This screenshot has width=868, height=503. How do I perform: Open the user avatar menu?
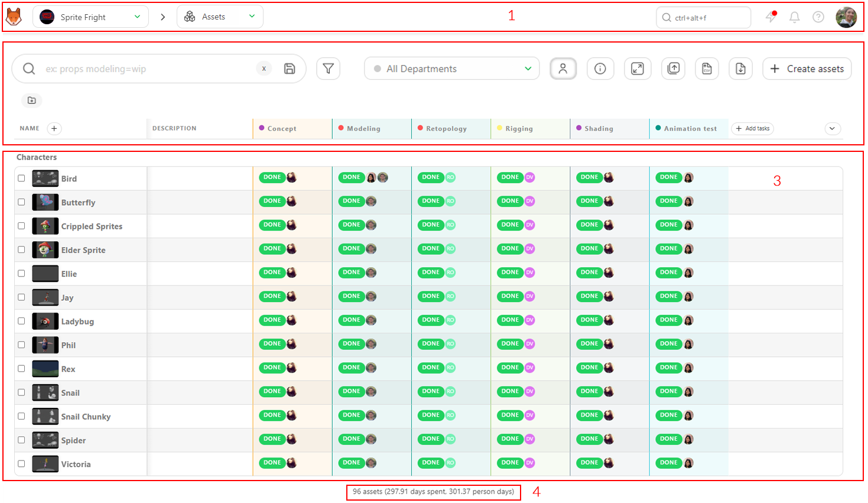[846, 17]
